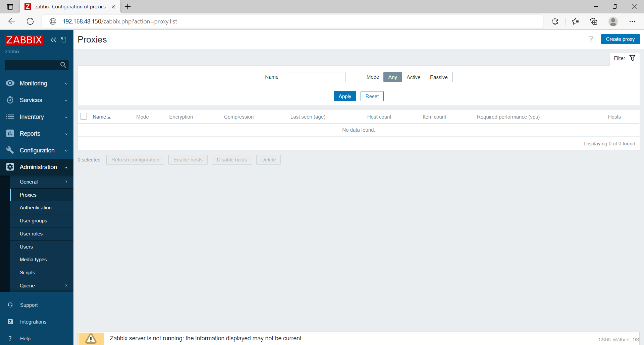The image size is (644, 345).
Task: Expand the Services menu chevron
Action: pyautogui.click(x=66, y=100)
